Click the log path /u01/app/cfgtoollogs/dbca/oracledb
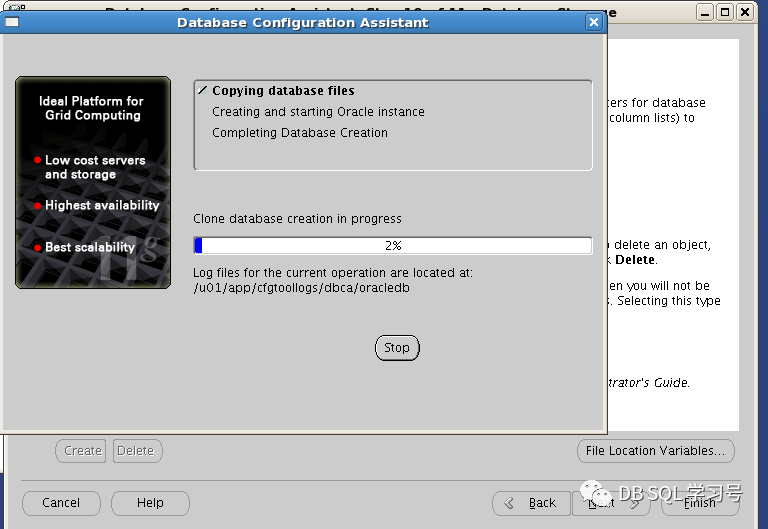This screenshot has width=768, height=529. click(302, 288)
